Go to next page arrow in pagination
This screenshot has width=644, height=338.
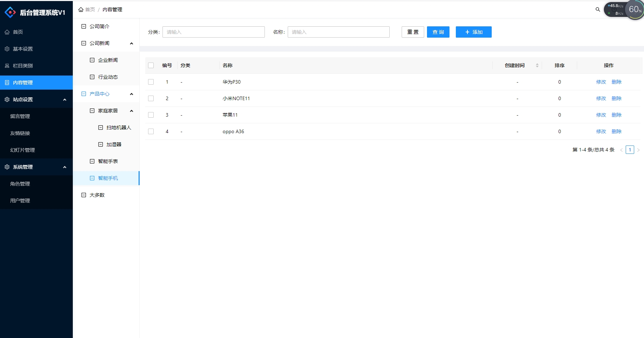click(x=638, y=150)
